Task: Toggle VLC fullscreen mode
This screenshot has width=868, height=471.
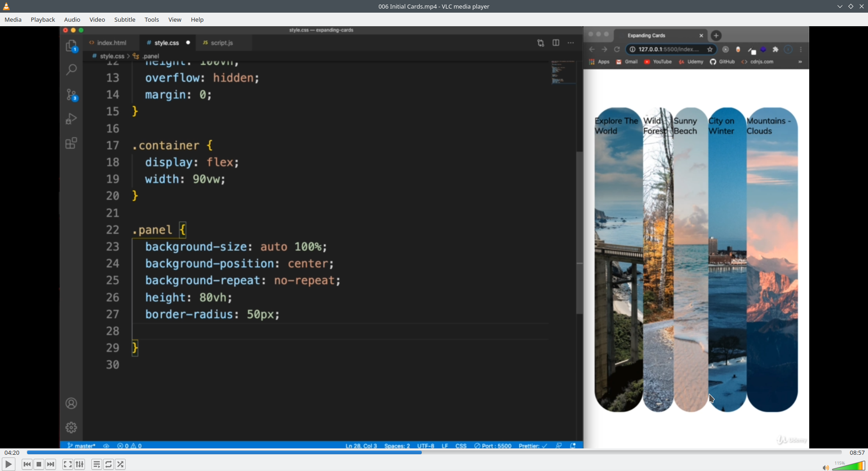Action: 68,464
